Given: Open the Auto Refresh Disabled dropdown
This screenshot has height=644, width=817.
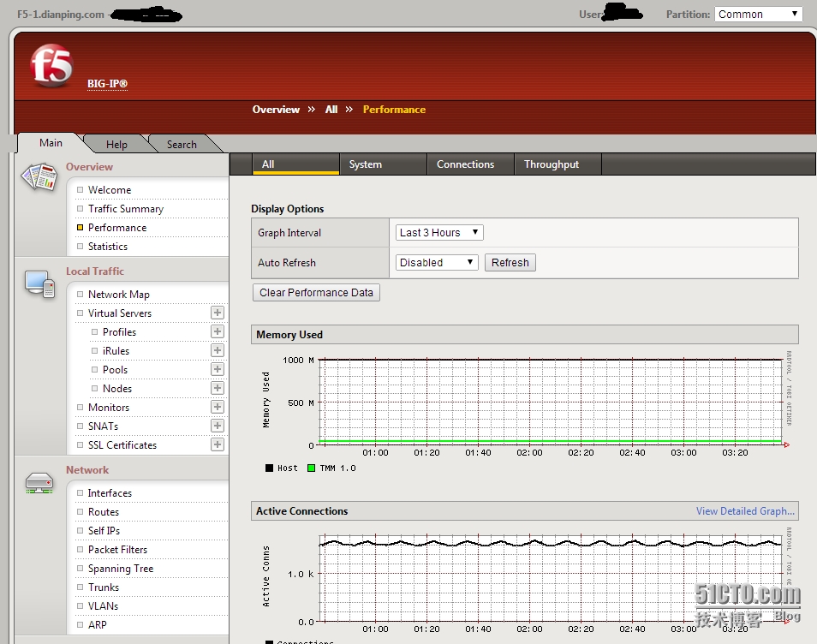Looking at the screenshot, I should pos(437,262).
